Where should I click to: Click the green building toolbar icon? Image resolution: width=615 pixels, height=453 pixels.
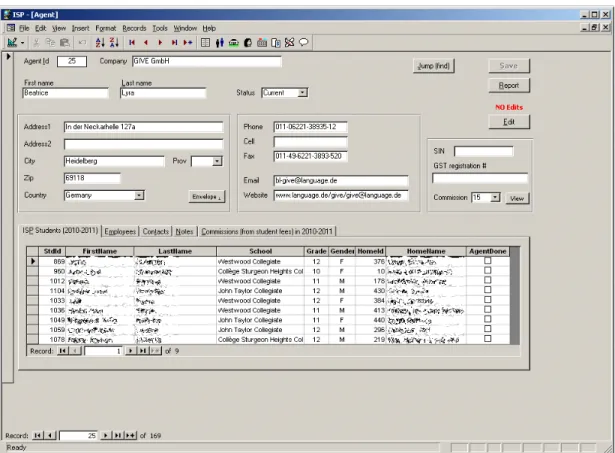click(x=234, y=42)
